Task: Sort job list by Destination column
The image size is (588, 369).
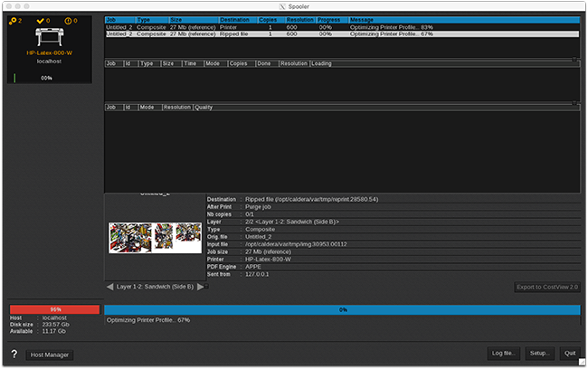Action: (236, 18)
